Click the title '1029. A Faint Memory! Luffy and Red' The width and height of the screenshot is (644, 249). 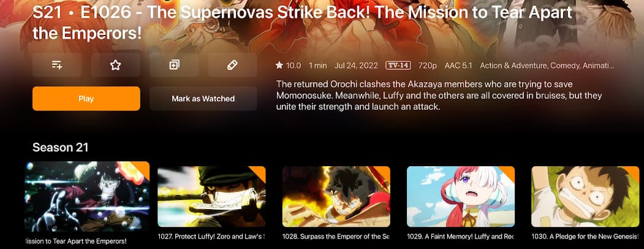pos(461,237)
